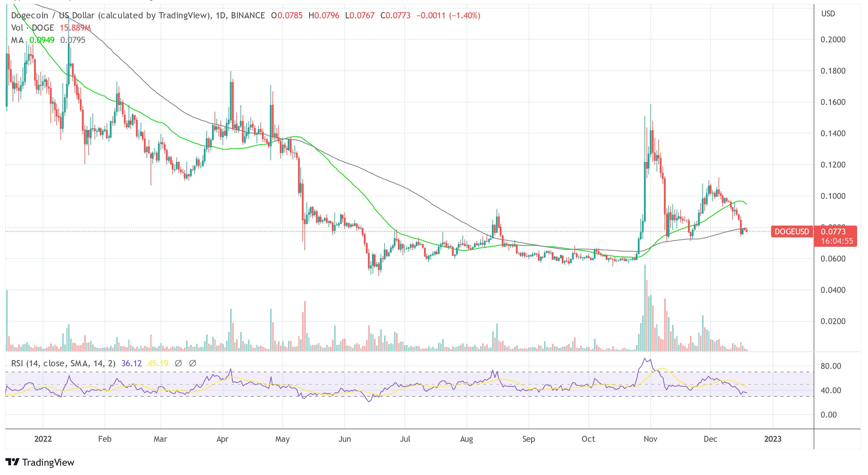Click the Aug label on time axis

pos(467,439)
